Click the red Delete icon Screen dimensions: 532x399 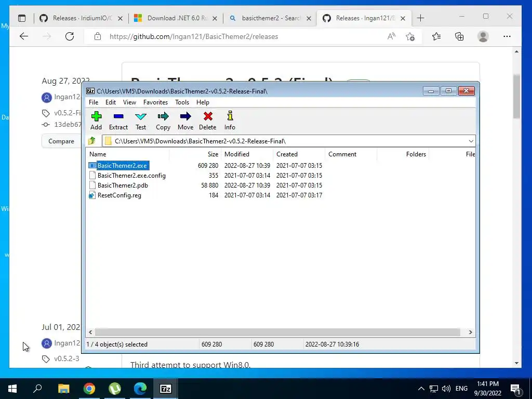pos(208,116)
